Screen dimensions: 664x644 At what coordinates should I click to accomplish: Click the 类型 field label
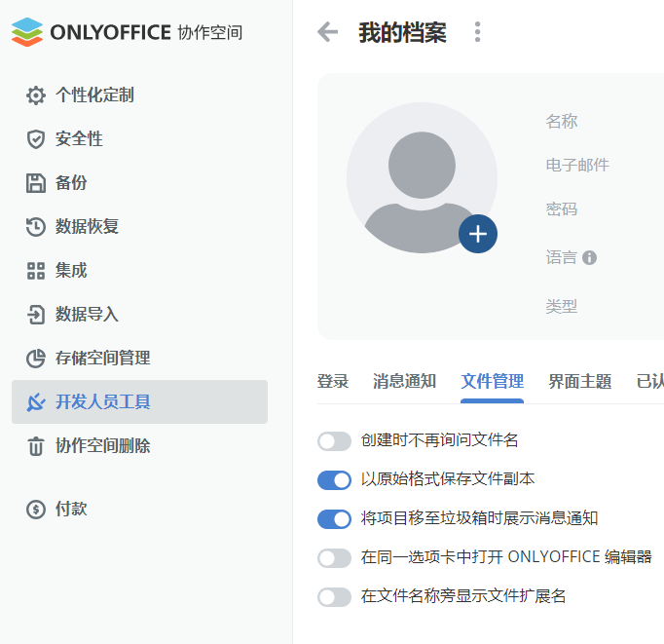[x=562, y=306]
